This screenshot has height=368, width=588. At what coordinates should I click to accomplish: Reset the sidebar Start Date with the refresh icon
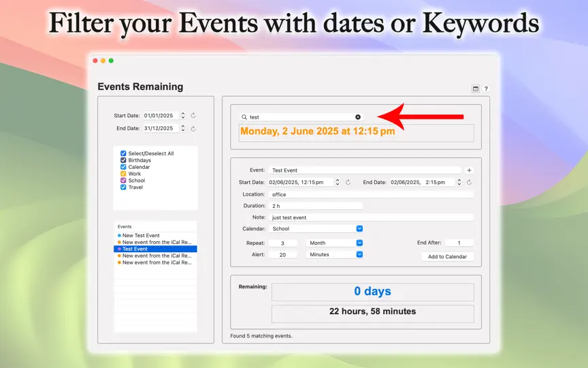(x=193, y=116)
